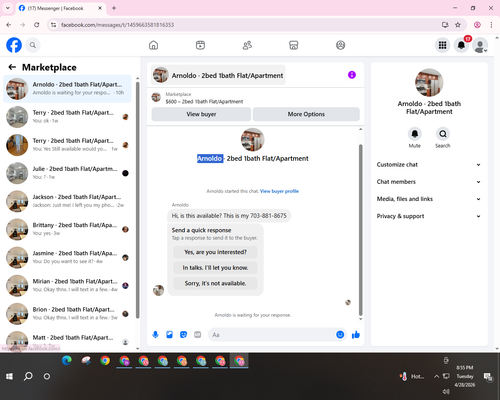Expand Media, files and links section
Image resolution: width=500 pixels, height=400 pixels.
pos(429,199)
